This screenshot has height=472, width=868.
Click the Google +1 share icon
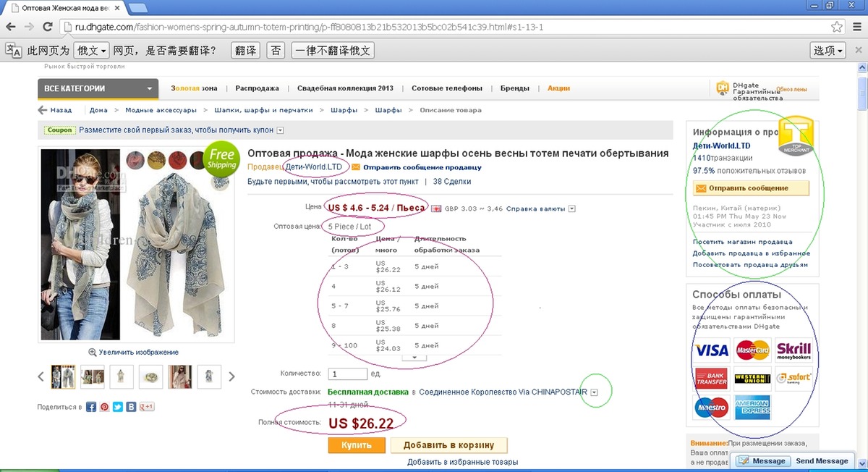(148, 407)
